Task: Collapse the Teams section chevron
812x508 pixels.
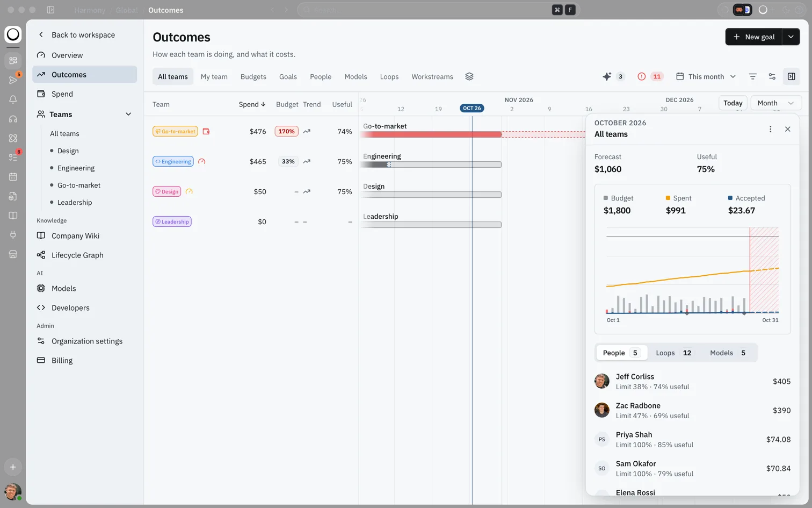Action: click(x=128, y=114)
